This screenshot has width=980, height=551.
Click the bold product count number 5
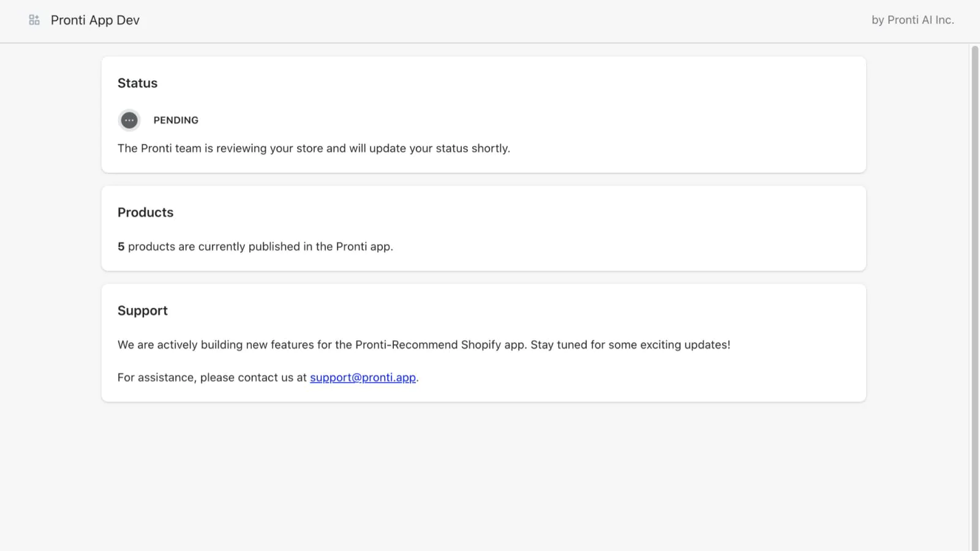point(121,247)
